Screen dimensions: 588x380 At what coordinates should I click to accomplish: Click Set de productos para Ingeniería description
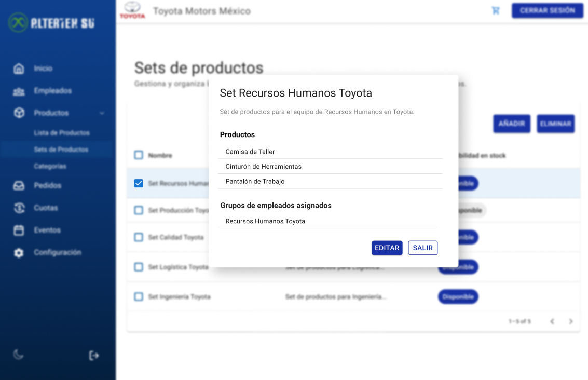click(336, 297)
